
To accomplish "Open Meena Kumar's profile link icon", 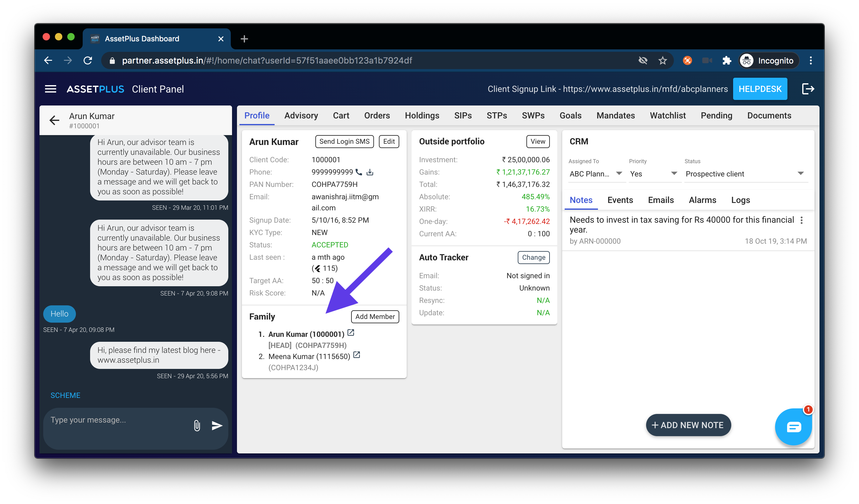I will pos(357,355).
